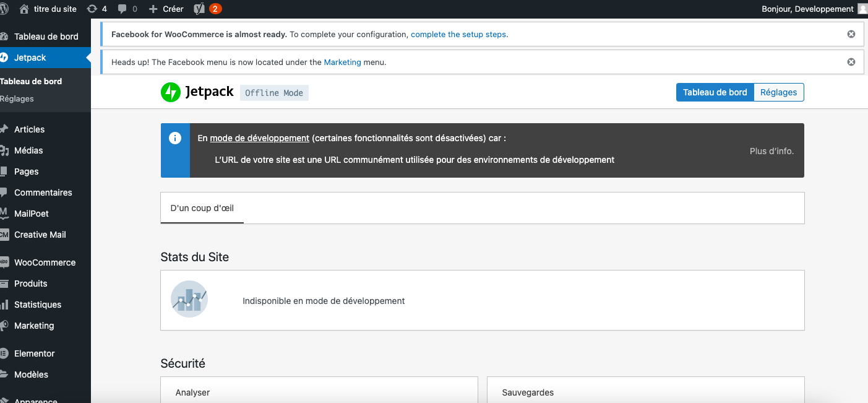Screen dimensions: 868x403
Task: Click the Réglages header button
Action: 779,92
